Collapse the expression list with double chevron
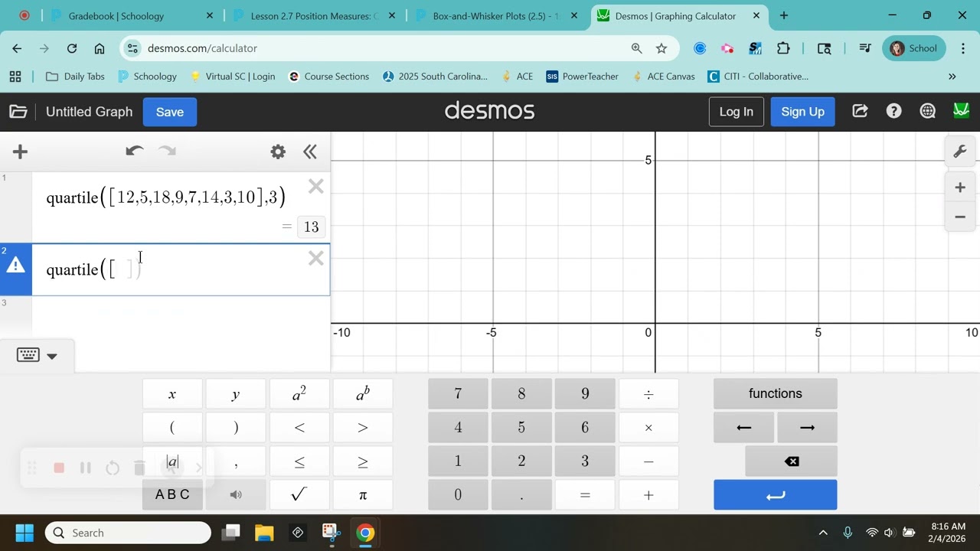The height and width of the screenshot is (551, 980). [310, 152]
